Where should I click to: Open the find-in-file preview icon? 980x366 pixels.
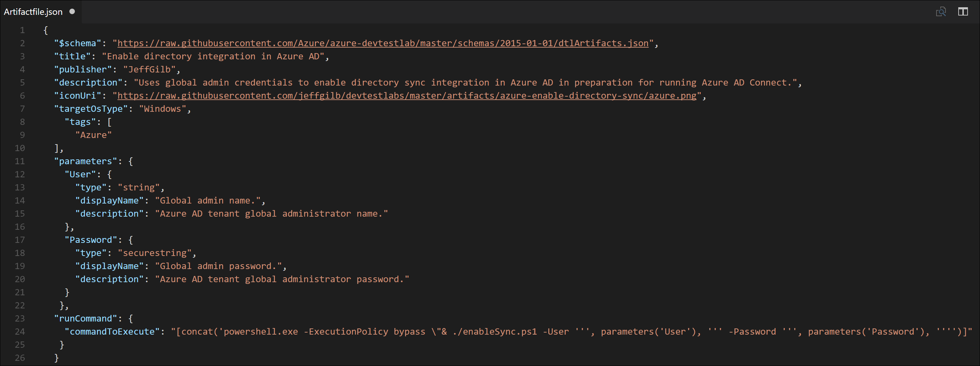tap(941, 12)
